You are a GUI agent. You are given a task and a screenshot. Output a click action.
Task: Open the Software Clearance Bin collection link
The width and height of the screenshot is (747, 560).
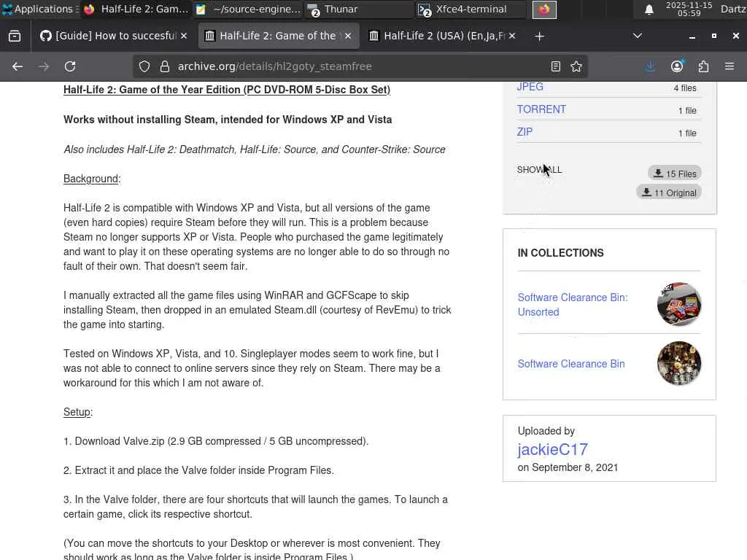(571, 364)
